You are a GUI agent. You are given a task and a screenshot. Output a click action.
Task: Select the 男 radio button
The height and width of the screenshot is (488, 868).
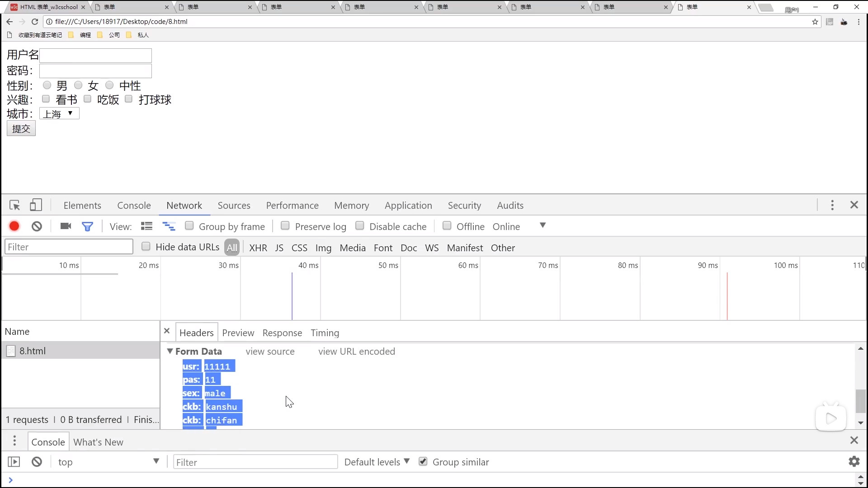click(47, 85)
